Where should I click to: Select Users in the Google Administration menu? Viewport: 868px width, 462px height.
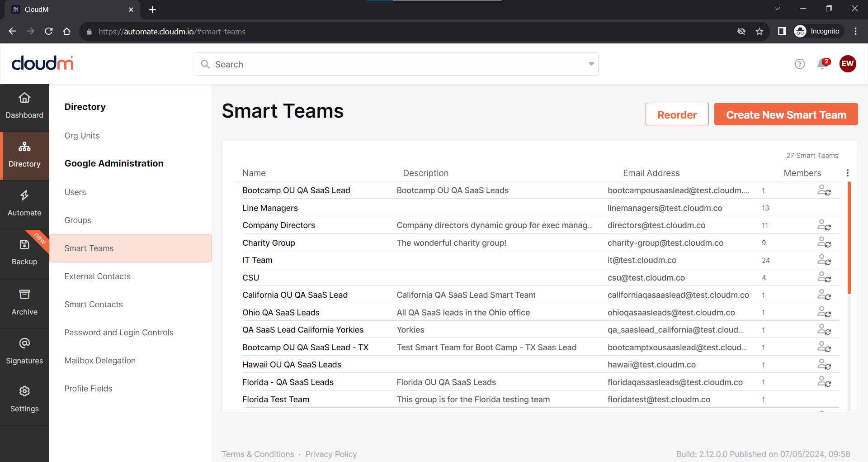tap(75, 192)
